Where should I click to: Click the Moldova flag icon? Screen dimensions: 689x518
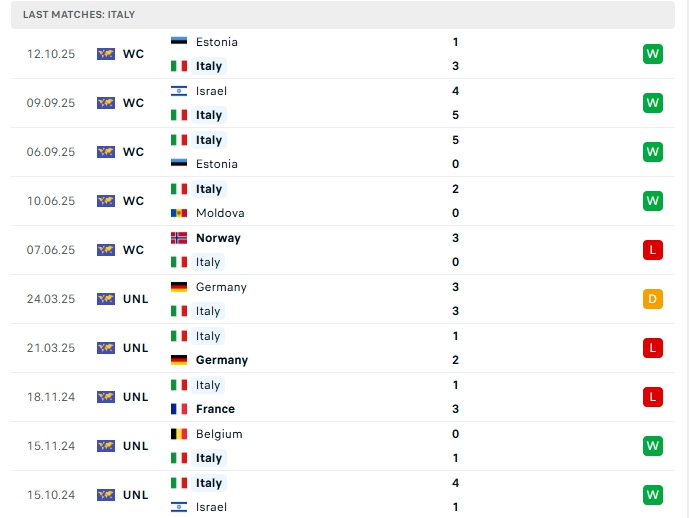(x=179, y=213)
